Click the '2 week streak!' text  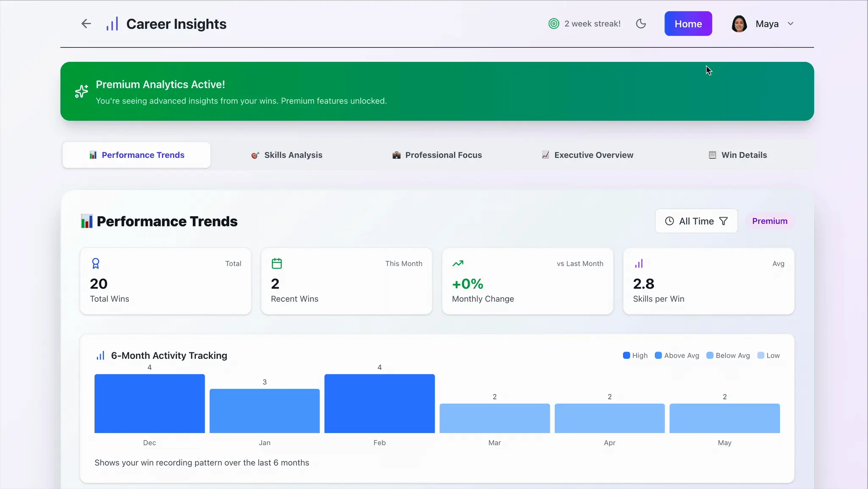pyautogui.click(x=592, y=24)
